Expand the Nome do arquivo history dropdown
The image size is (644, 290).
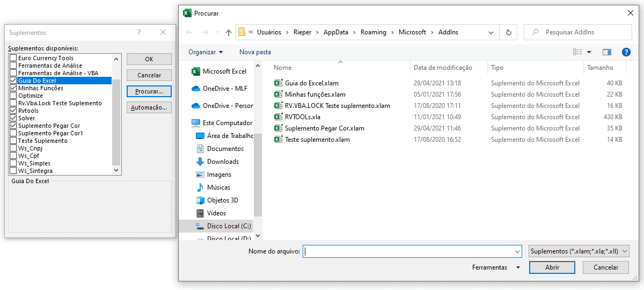[x=517, y=251]
